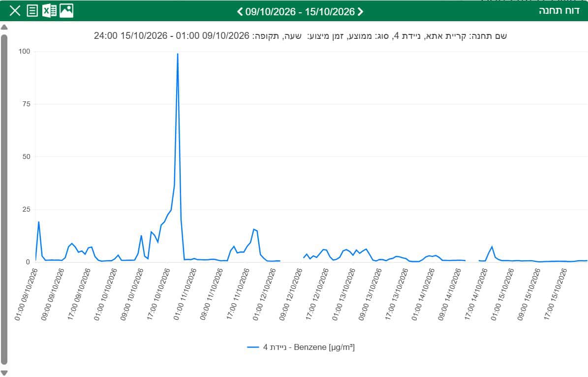Click the x-axis label 17:00 10/10/2026
Image resolution: width=588 pixels, height=377 pixels.
click(158, 294)
